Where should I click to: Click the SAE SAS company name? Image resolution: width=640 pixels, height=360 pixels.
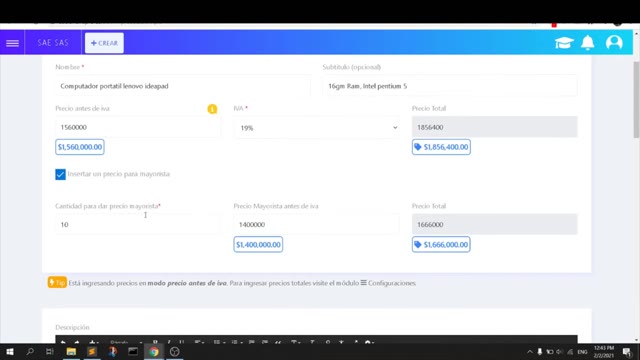(53, 42)
